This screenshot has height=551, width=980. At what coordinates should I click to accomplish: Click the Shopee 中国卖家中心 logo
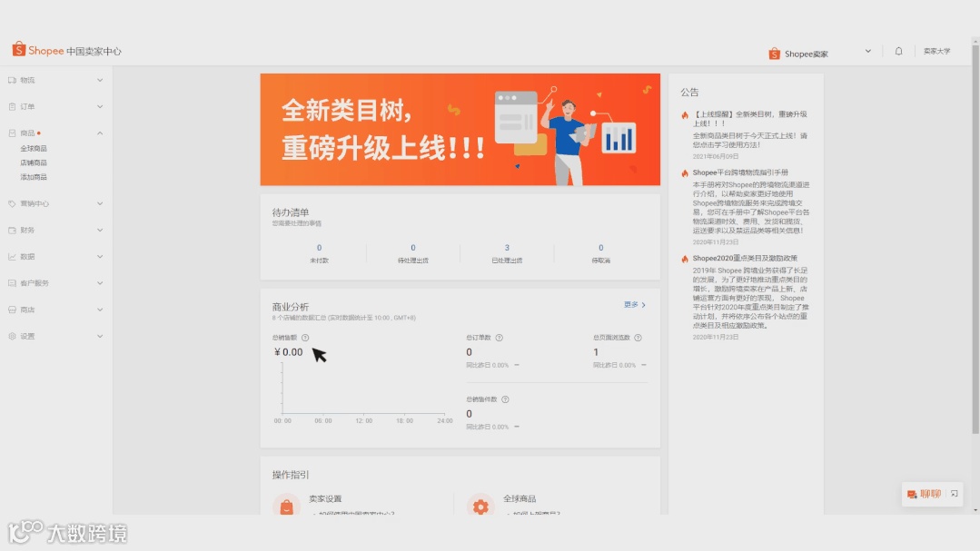66,50
